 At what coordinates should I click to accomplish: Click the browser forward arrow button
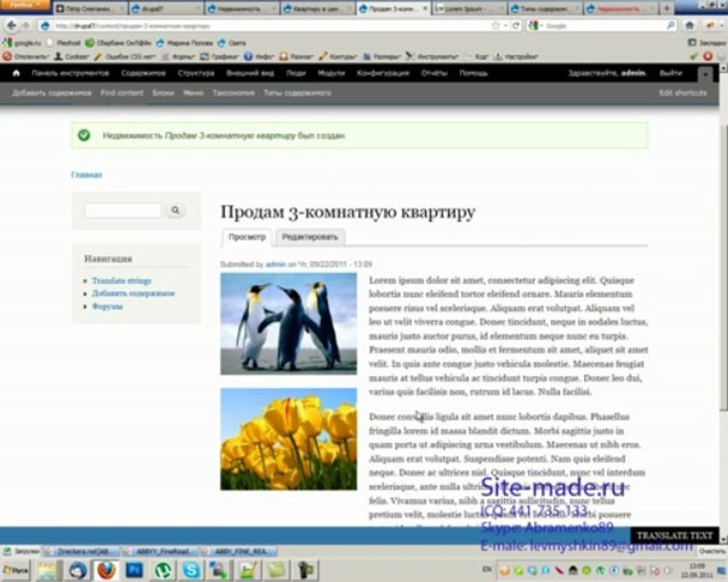point(26,26)
